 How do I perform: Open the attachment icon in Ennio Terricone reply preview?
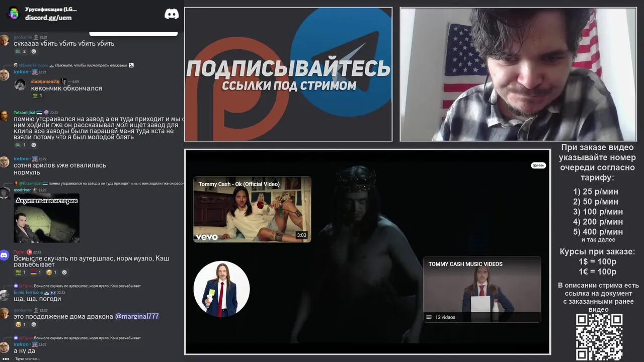coord(131,65)
